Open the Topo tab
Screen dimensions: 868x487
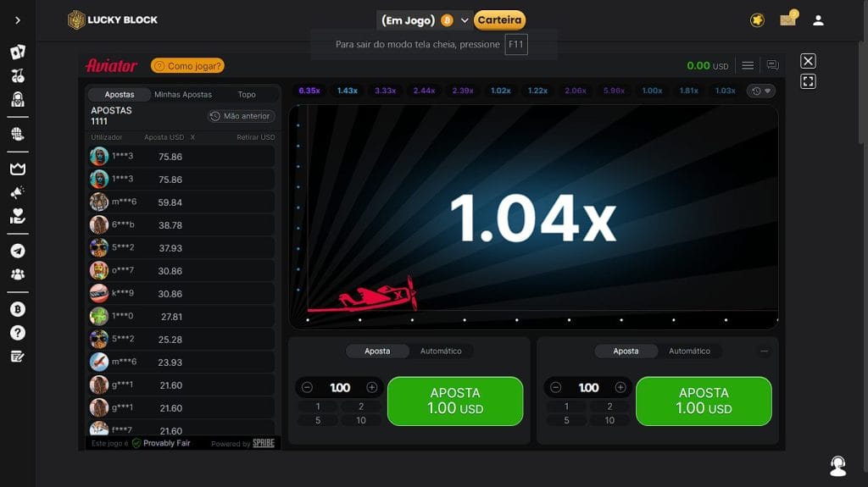(x=247, y=95)
